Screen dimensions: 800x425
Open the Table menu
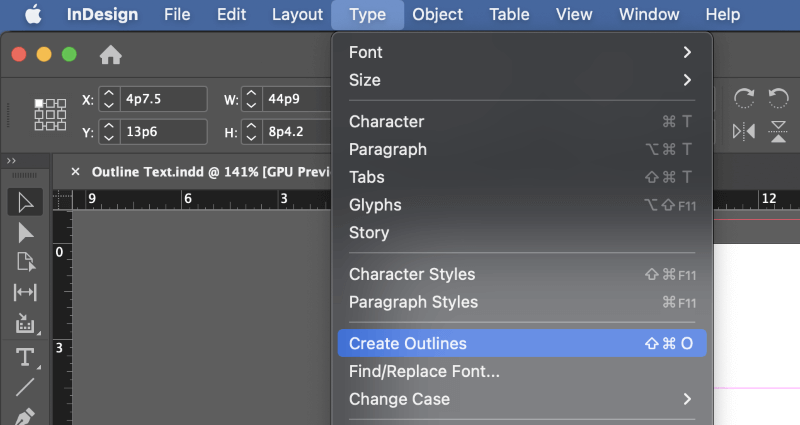(509, 14)
